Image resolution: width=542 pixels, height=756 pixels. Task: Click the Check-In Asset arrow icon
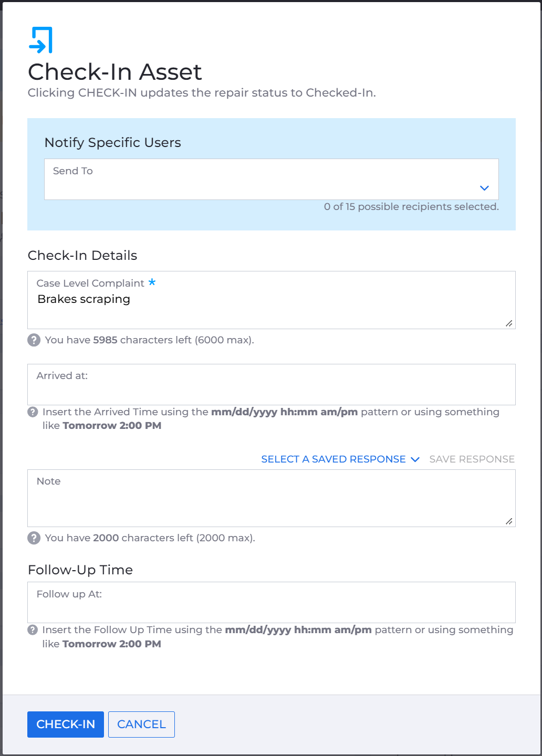pyautogui.click(x=41, y=40)
